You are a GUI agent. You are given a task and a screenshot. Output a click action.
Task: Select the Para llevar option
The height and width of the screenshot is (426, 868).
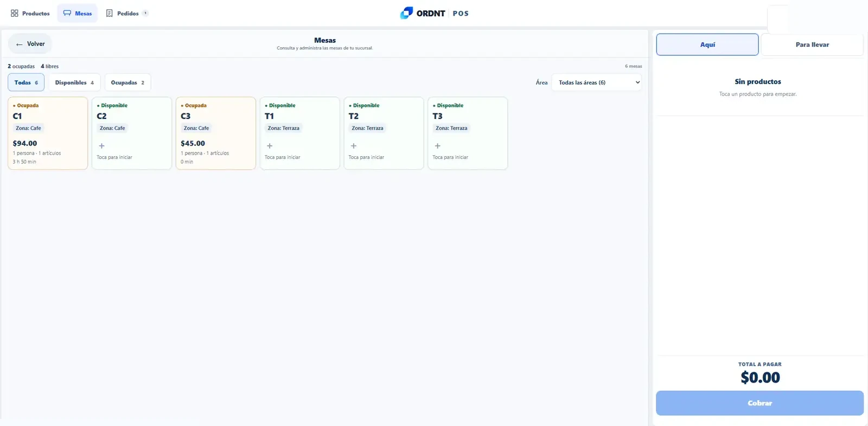(x=812, y=44)
